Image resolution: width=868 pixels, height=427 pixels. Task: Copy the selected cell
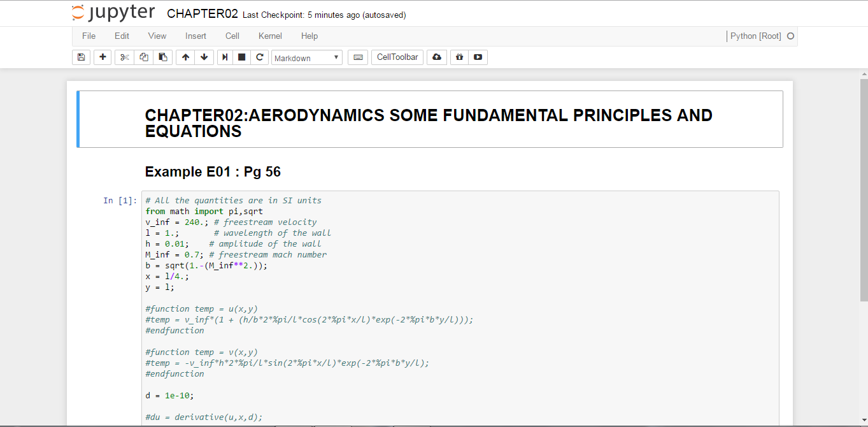[144, 57]
